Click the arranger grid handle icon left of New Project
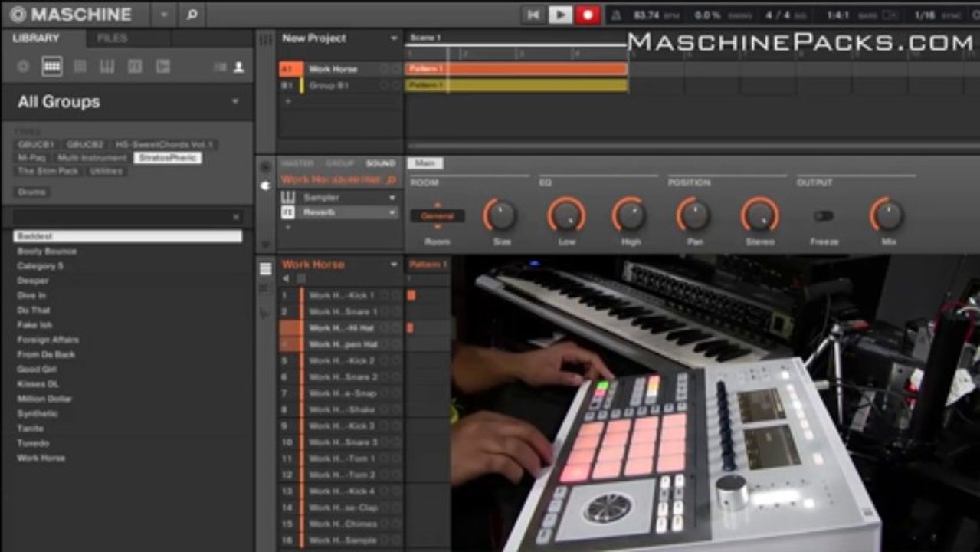Screen dimensions: 980x552 click(266, 39)
